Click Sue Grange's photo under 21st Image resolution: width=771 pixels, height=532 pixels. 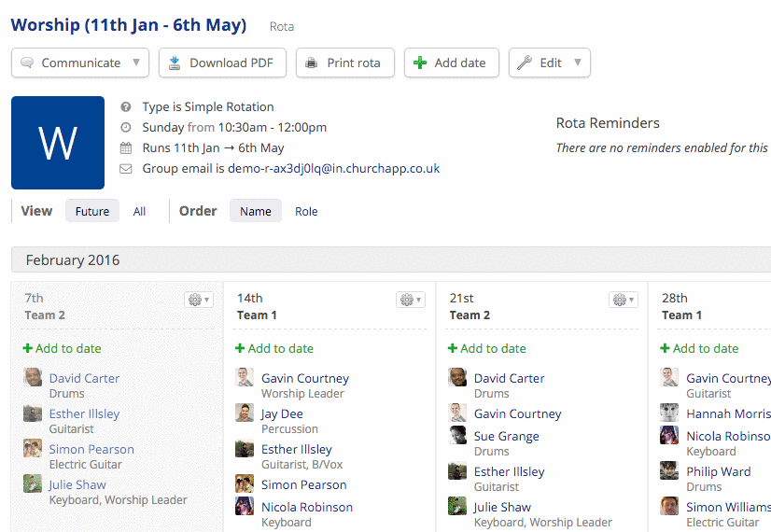[457, 436]
